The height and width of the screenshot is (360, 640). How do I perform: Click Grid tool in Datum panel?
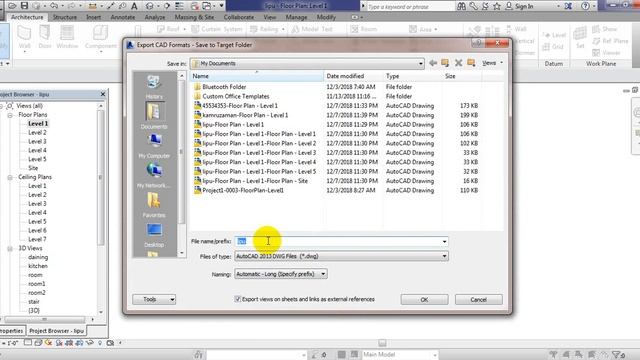coord(553,47)
